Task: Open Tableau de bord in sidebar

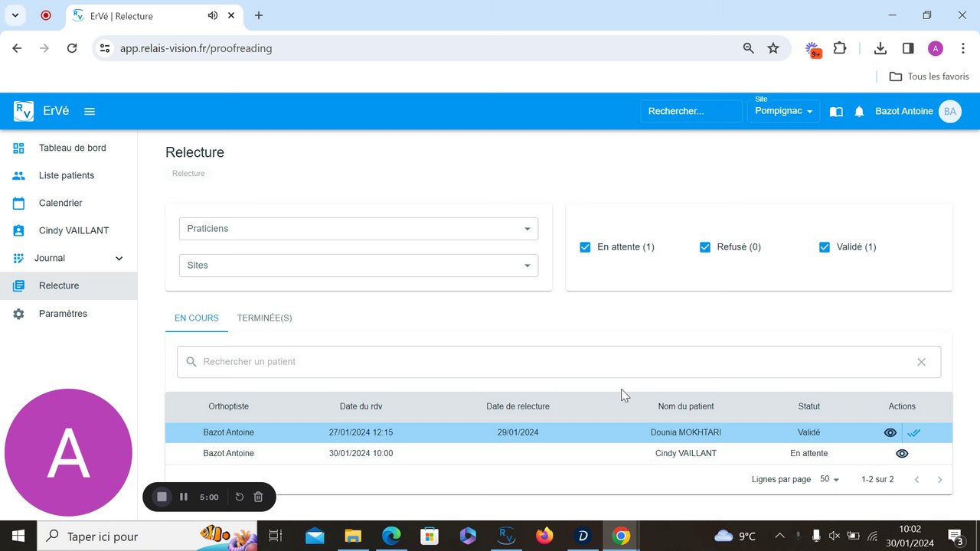Action: 69,148
